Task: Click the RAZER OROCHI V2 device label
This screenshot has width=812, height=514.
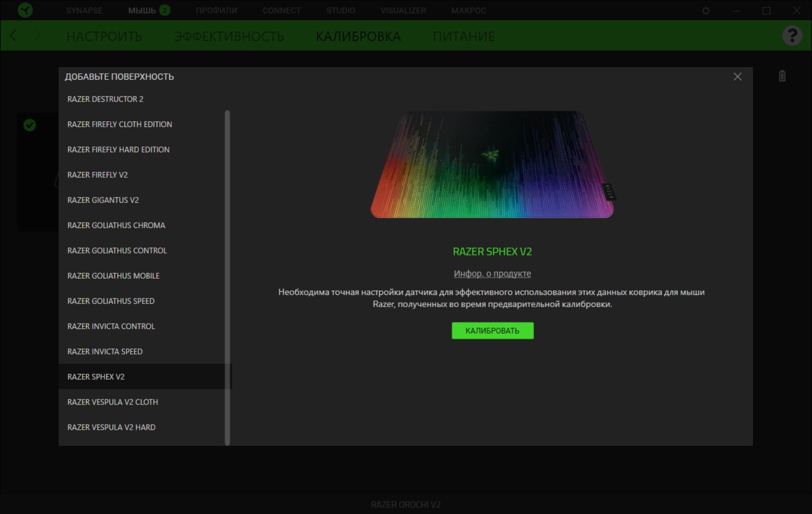Action: coord(405,504)
